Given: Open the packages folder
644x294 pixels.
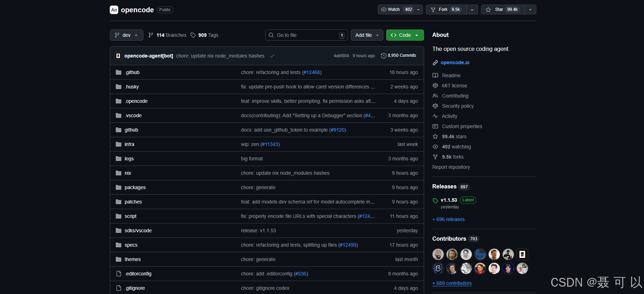Looking at the screenshot, I should [135, 187].
